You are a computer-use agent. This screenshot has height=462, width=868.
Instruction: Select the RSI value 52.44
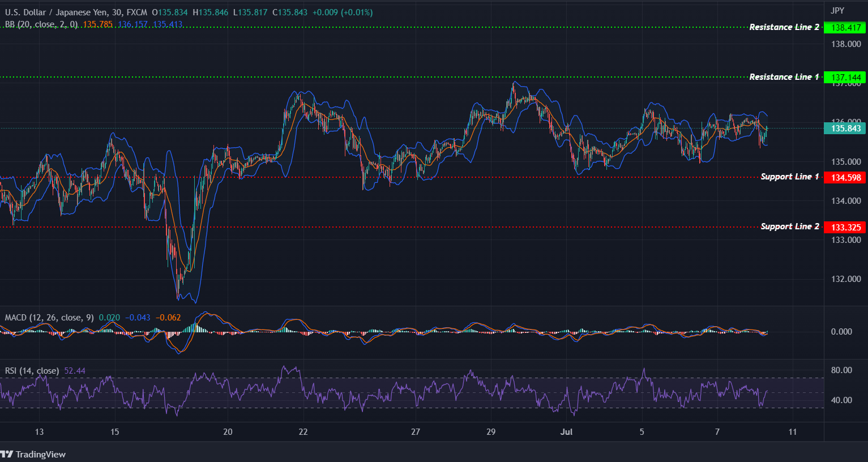[74, 370]
